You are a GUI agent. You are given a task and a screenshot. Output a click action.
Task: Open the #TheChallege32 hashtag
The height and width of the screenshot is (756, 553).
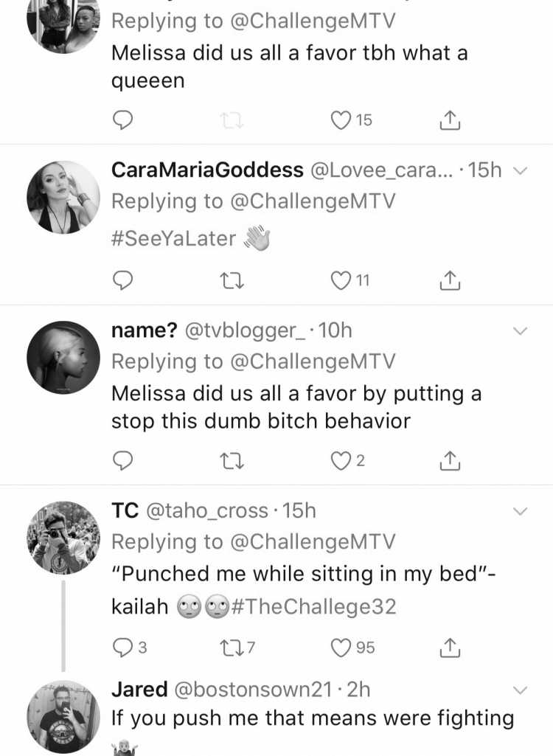coord(314,606)
